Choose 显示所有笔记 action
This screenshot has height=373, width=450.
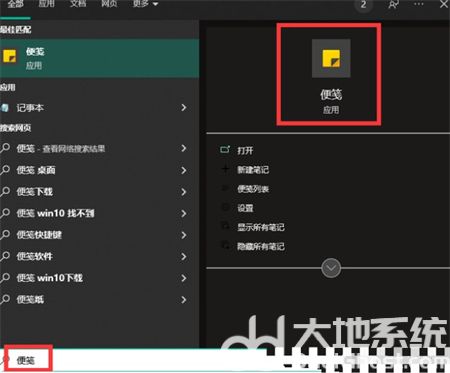261,227
